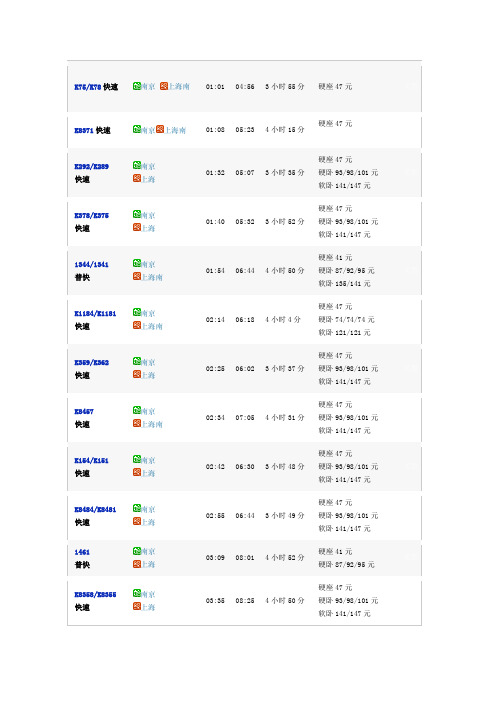Select the duration 4小时4分
496x702 pixels.
[x=283, y=320]
